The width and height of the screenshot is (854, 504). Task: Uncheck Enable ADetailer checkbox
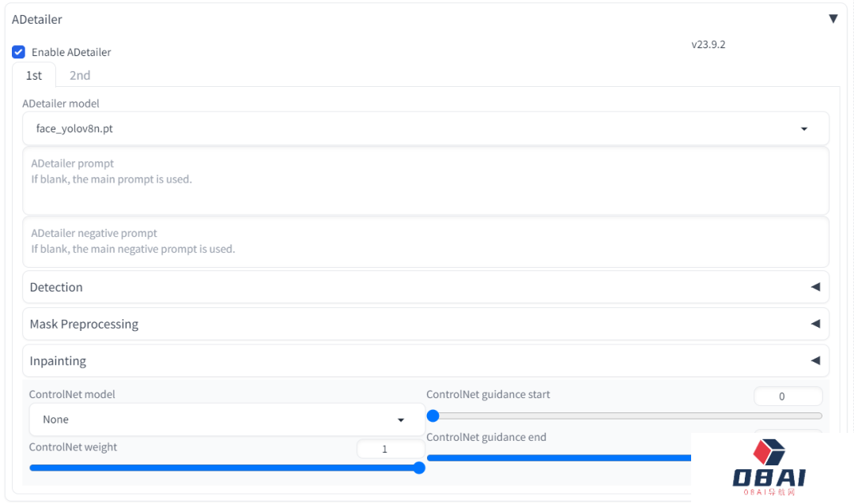click(18, 52)
